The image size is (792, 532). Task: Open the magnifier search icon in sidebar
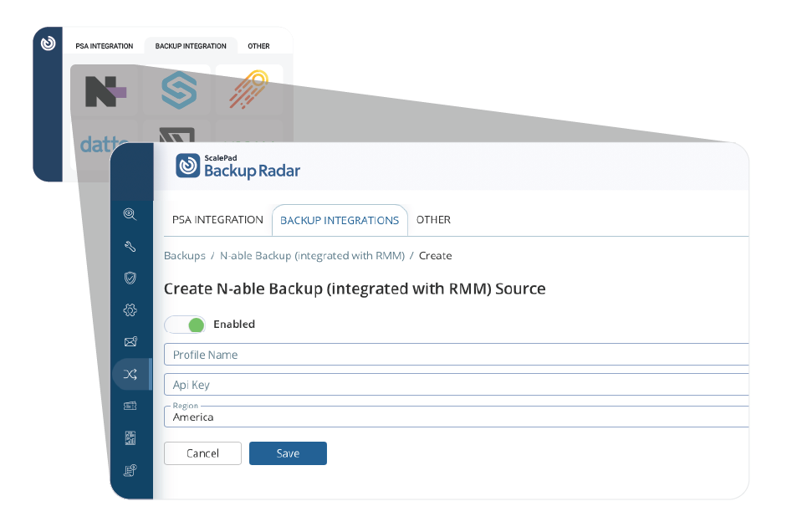[130, 214]
